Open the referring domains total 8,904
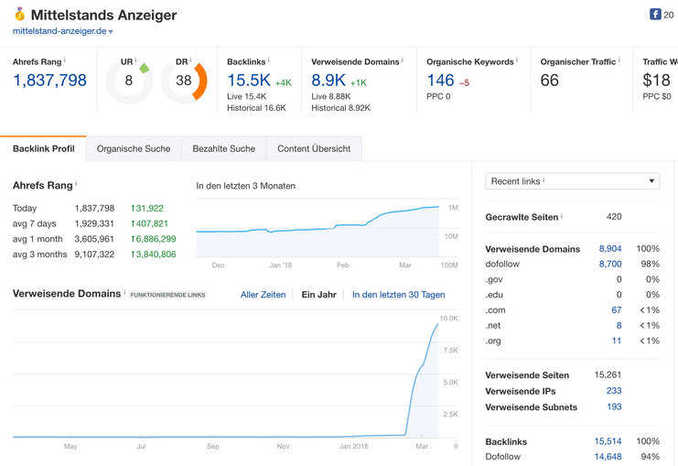This screenshot has height=466, width=678. 610,249
